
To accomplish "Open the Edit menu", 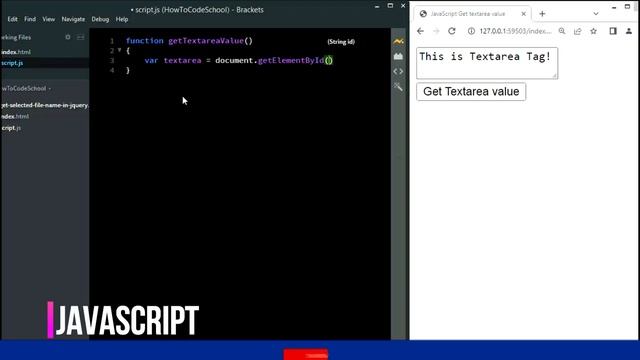I will (x=13, y=19).
